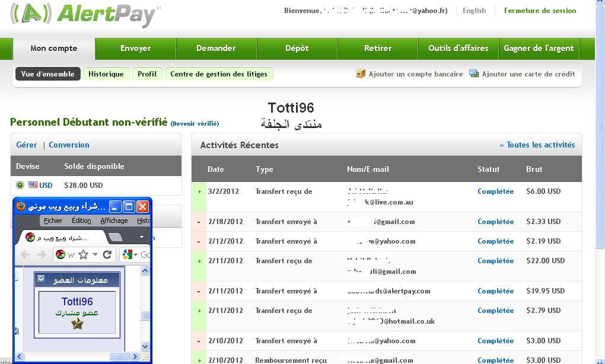
Task: Click the US flag icon next to USD
Action: [33, 185]
